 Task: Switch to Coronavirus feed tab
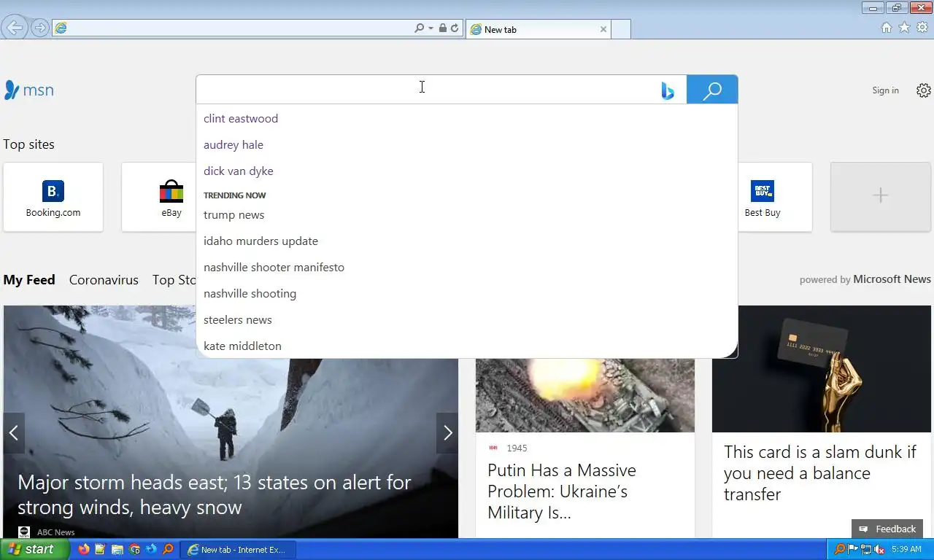coord(104,279)
